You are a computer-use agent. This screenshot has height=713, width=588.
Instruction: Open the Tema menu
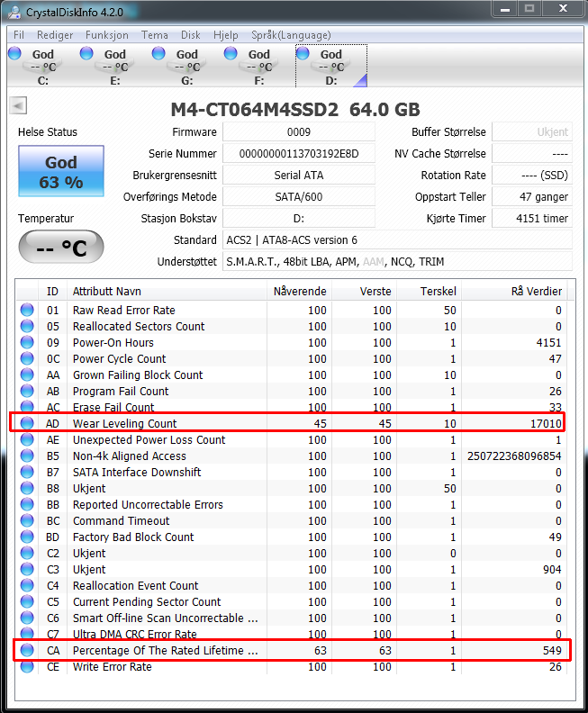[155, 35]
